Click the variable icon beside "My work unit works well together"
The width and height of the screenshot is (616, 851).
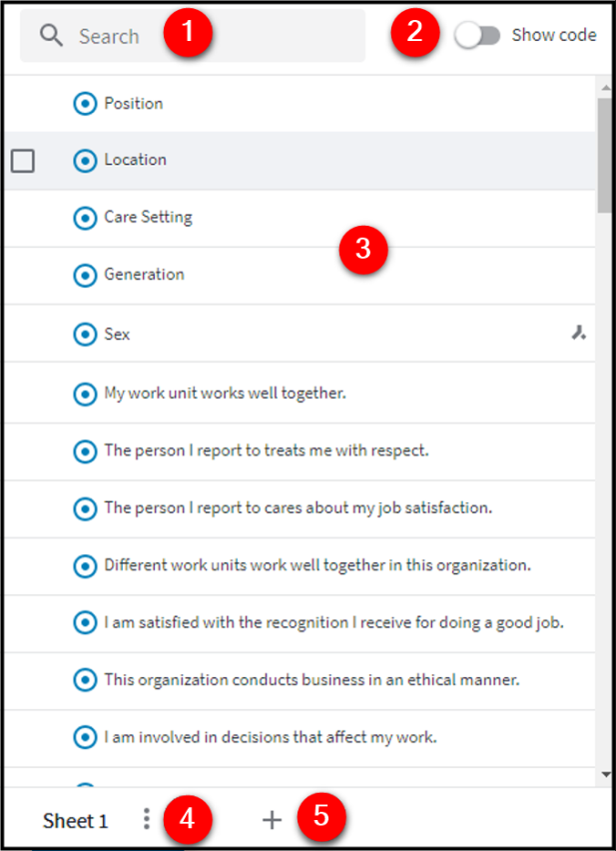pos(86,394)
